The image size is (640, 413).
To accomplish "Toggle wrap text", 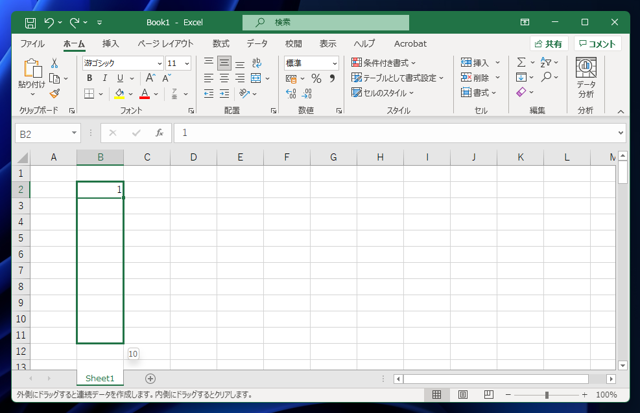I will pos(257,62).
